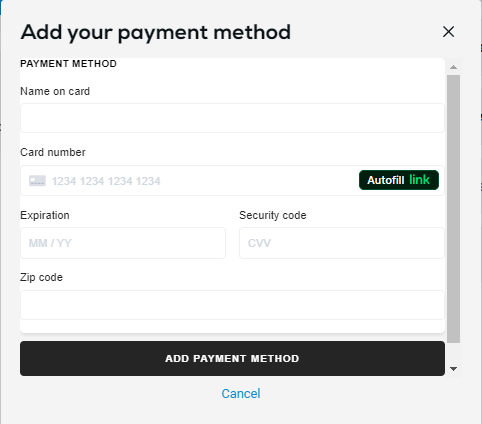Click the Name on card label
482x424 pixels.
click(x=55, y=91)
